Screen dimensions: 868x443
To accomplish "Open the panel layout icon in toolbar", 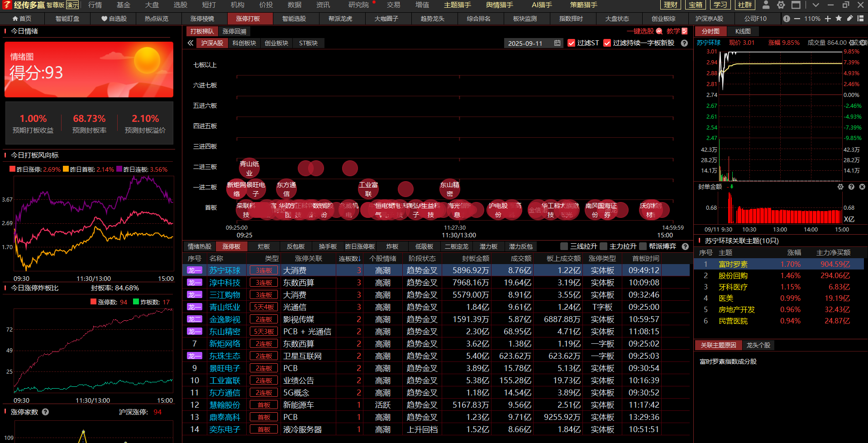I will 861,19.
